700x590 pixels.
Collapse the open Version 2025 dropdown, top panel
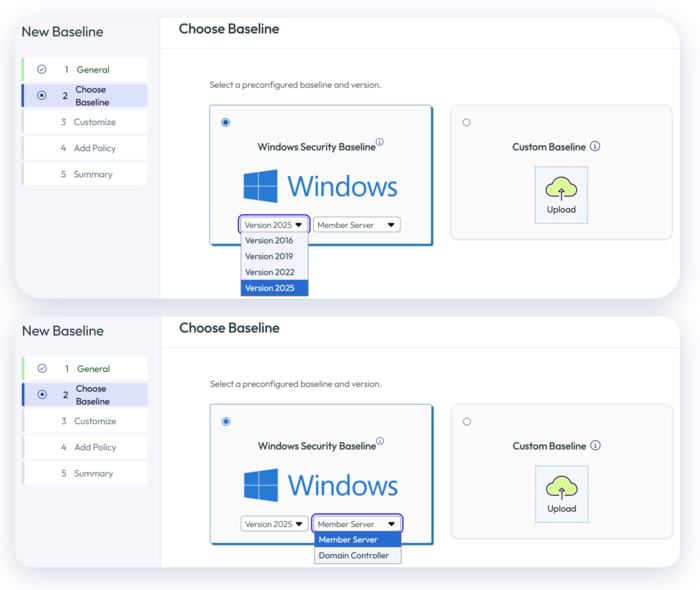[x=274, y=224]
